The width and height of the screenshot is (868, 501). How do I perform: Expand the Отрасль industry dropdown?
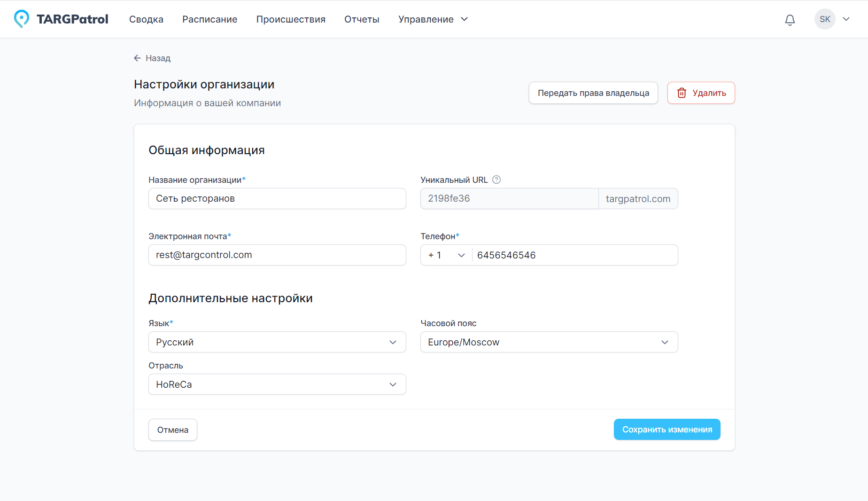277,384
